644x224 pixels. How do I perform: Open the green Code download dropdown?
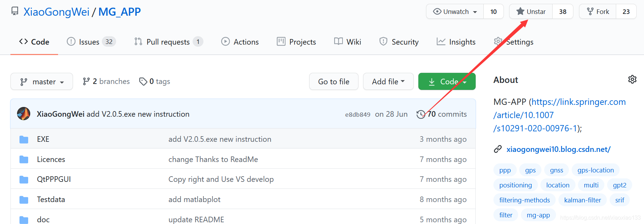click(447, 82)
